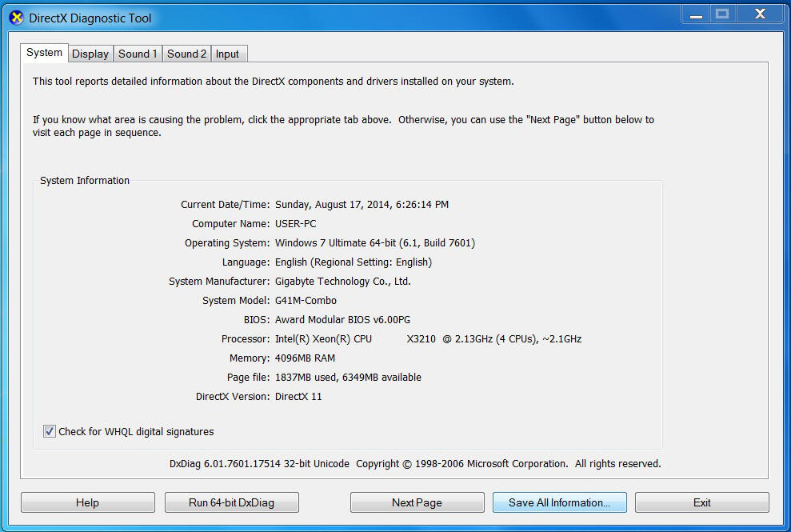Click the memory value "4096MB RAM"
This screenshot has width=791, height=532.
click(x=306, y=358)
